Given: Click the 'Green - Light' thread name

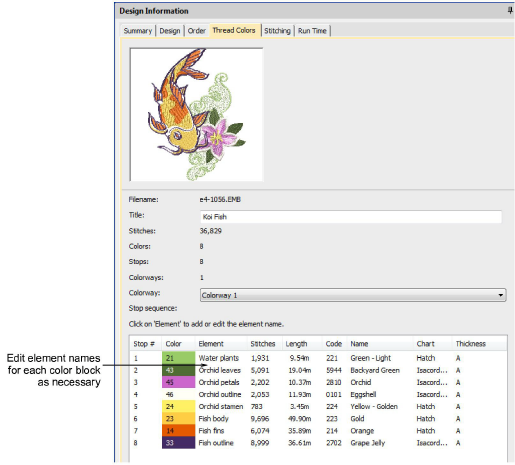Looking at the screenshot, I should pos(370,358).
